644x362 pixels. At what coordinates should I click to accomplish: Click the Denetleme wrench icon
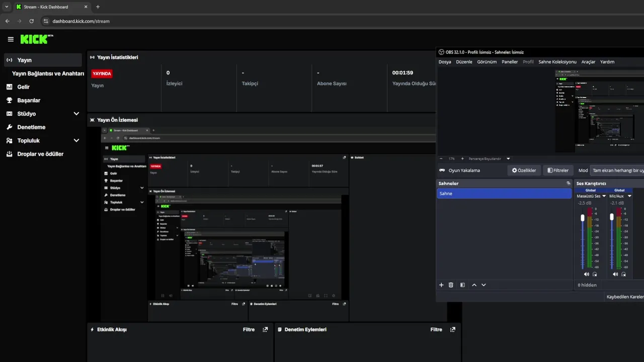pos(10,127)
